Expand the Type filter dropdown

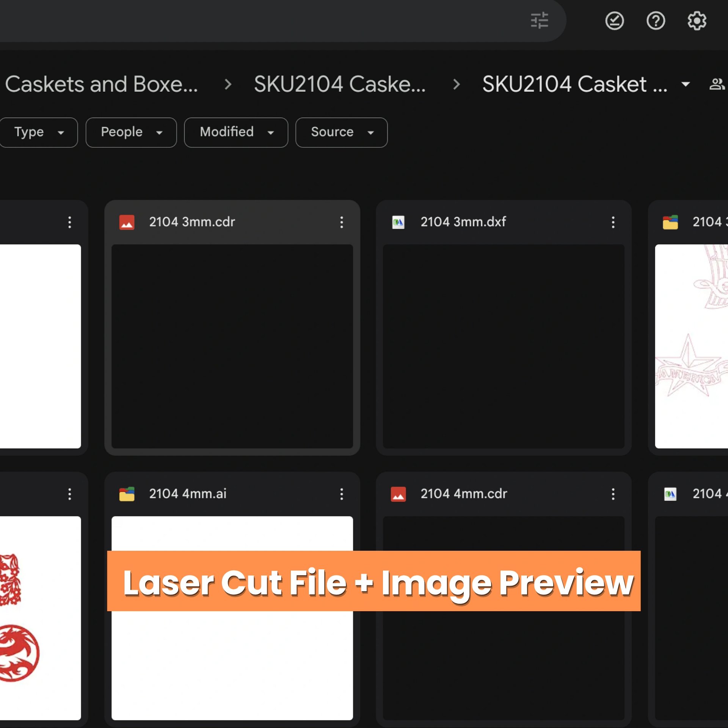click(38, 132)
